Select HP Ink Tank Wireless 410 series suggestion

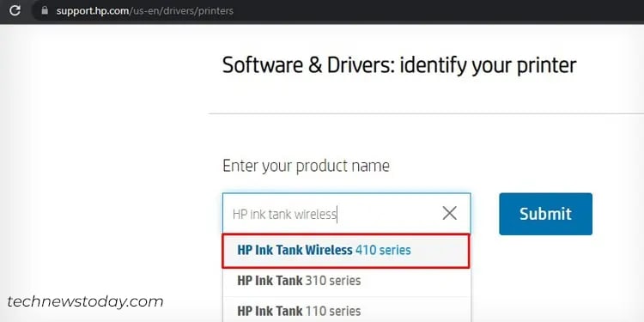pyautogui.click(x=345, y=251)
